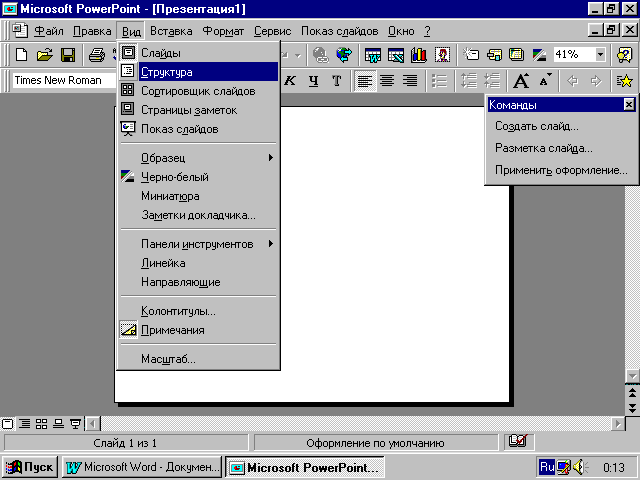
Task: Toggle italic formatting K button
Action: (x=290, y=81)
